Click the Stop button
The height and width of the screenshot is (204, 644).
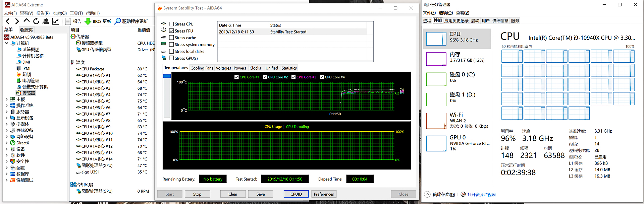coord(197,194)
